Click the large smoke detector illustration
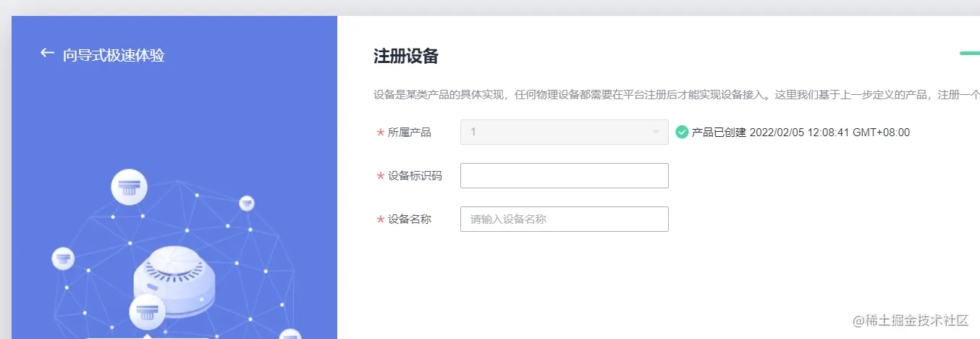The image size is (980, 339). [174, 281]
